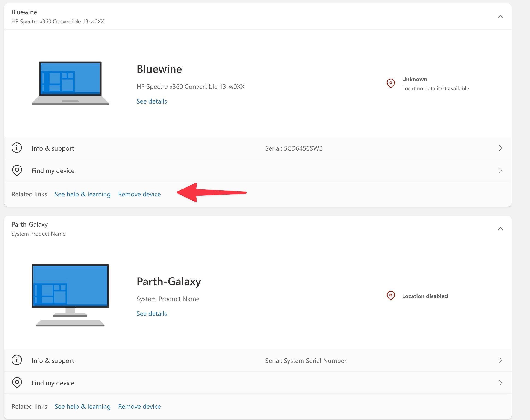Viewport: 530px width, 420px height.
Task: Open See help & learning under Parth-Galaxy
Action: point(82,406)
